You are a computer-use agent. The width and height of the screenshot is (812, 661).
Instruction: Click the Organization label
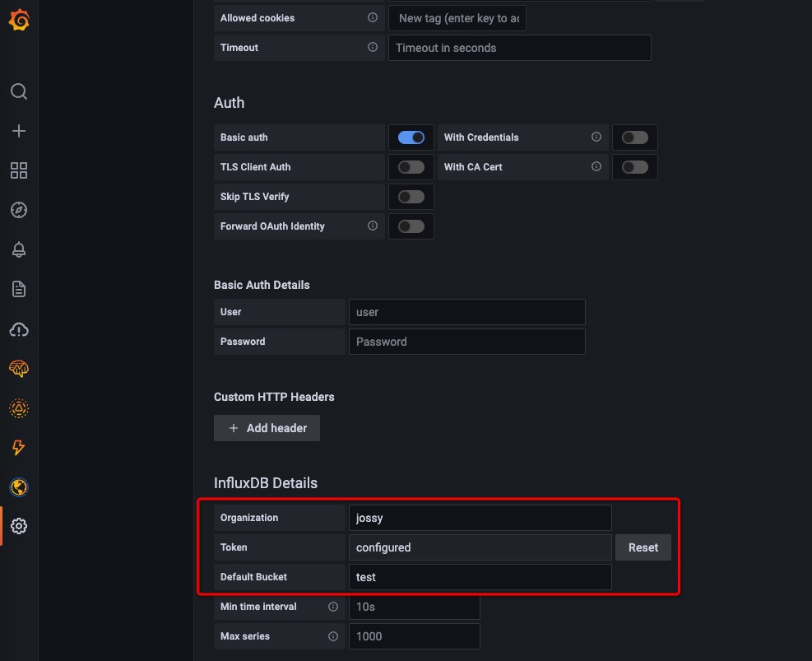[x=249, y=518]
